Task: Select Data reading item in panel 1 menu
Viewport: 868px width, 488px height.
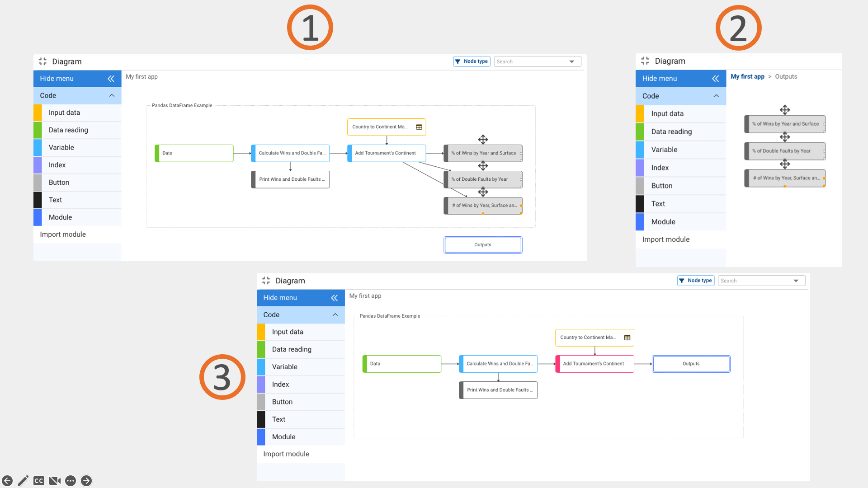Action: (x=68, y=130)
